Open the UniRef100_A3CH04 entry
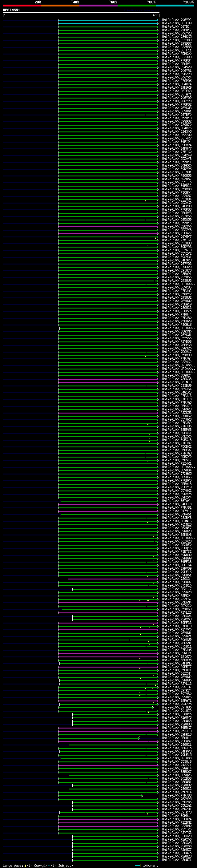This screenshot has width=197, height=868. pyautogui.click(x=176, y=193)
